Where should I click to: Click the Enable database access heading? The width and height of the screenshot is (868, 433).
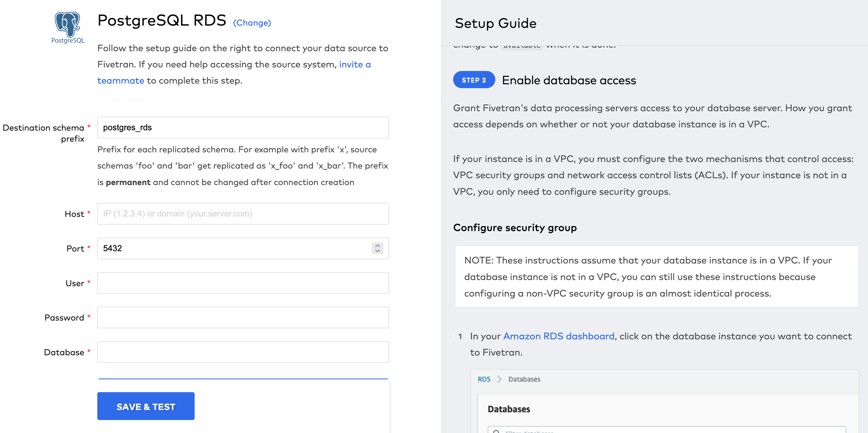[x=569, y=80]
